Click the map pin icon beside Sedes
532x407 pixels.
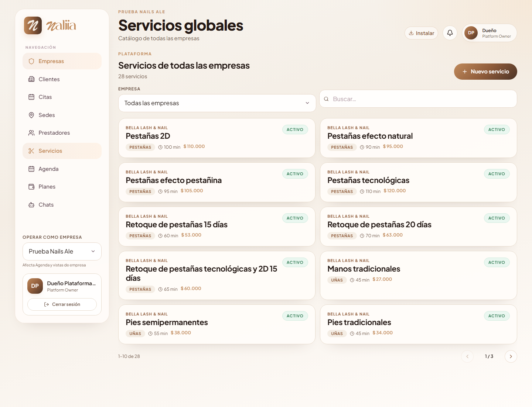pyautogui.click(x=31, y=115)
